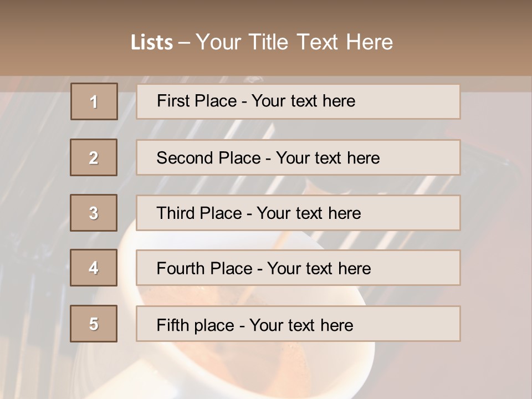Click the word Fifth in list
The height and width of the screenshot is (399, 532).
[173, 325]
